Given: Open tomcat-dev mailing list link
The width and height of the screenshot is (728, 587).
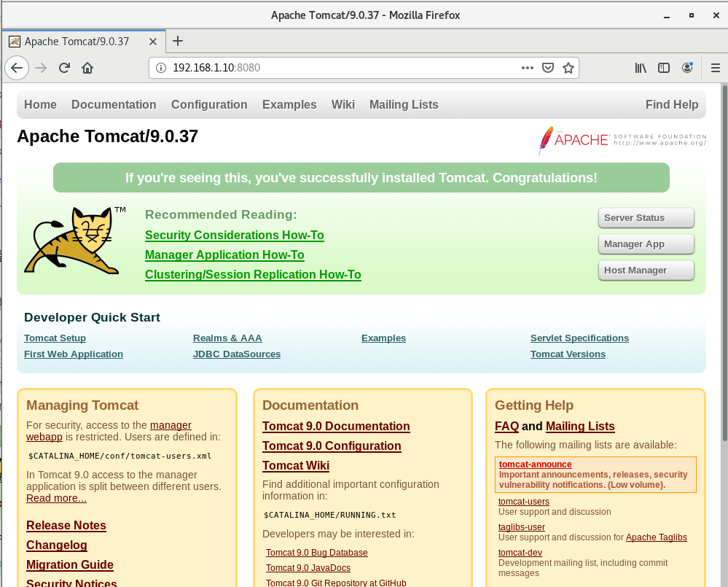Looking at the screenshot, I should pyautogui.click(x=520, y=553).
